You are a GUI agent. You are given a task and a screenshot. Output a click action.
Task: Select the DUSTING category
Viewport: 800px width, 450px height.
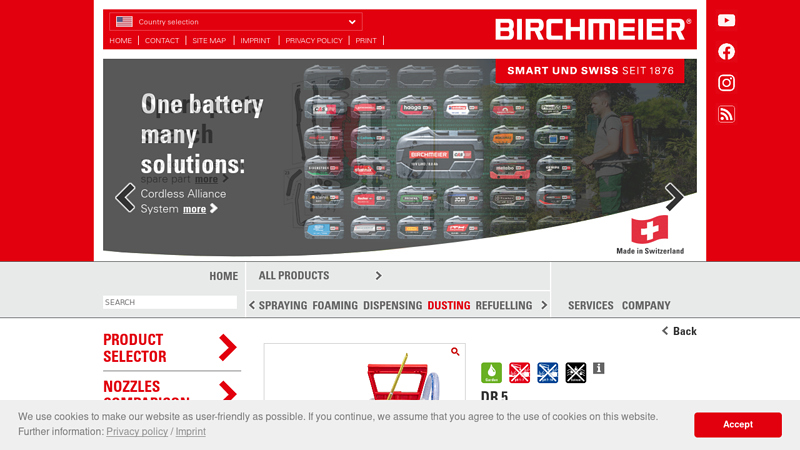tap(448, 305)
